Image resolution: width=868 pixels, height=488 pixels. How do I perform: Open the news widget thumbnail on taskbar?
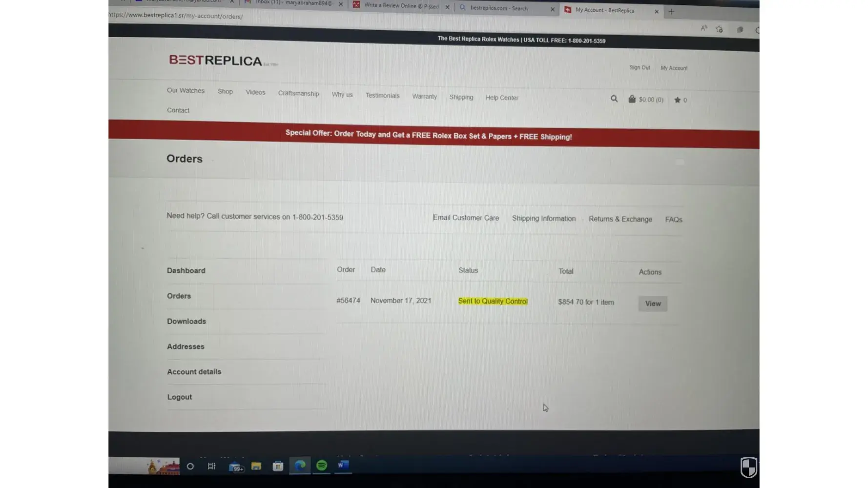click(x=164, y=467)
